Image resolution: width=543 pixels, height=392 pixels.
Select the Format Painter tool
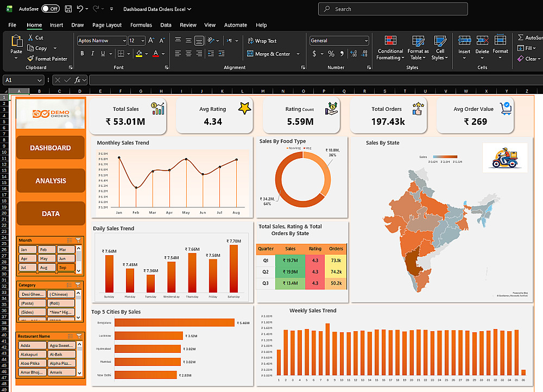pos(47,59)
